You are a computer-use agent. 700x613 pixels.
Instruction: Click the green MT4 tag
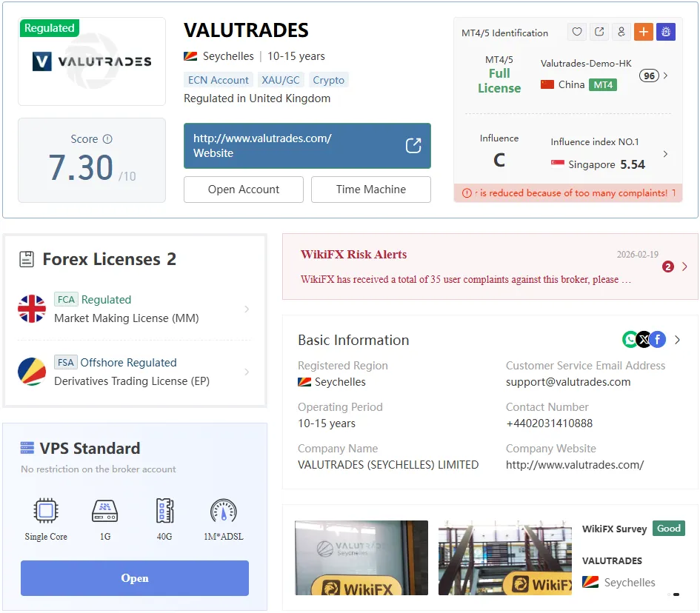coord(603,84)
